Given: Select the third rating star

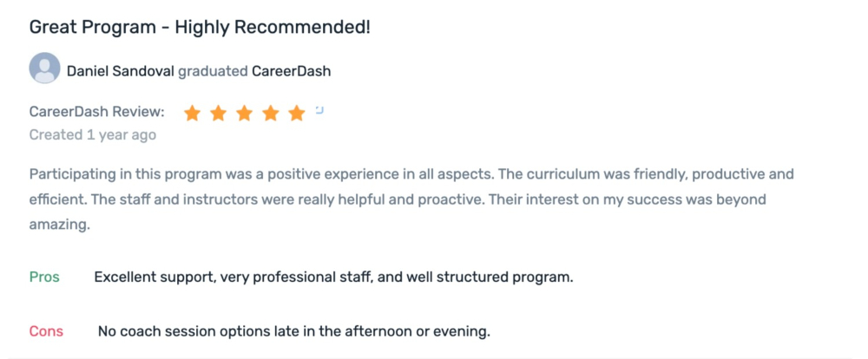Looking at the screenshot, I should click(244, 113).
